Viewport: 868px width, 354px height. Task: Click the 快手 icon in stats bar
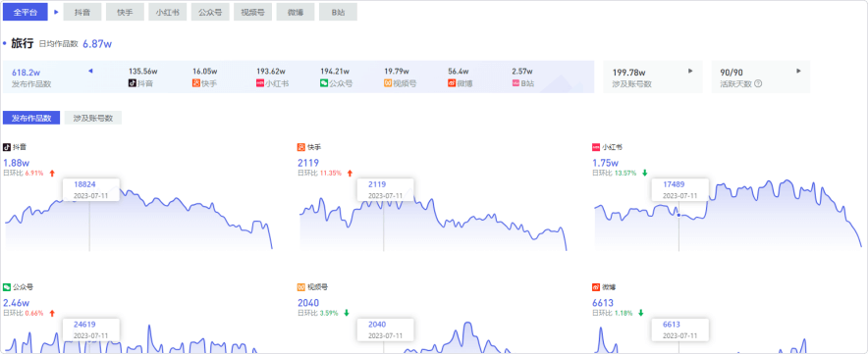pyautogui.click(x=196, y=83)
